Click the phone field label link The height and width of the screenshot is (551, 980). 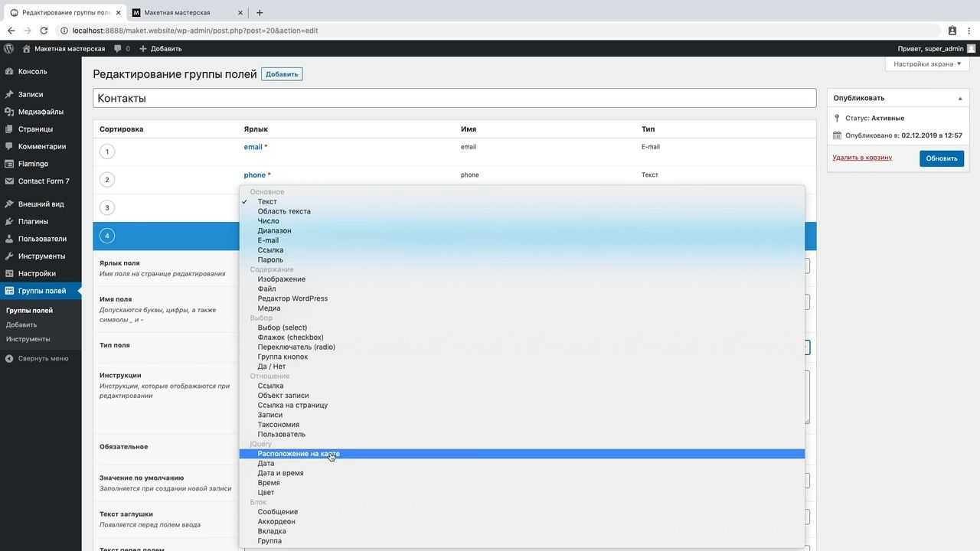tap(255, 175)
